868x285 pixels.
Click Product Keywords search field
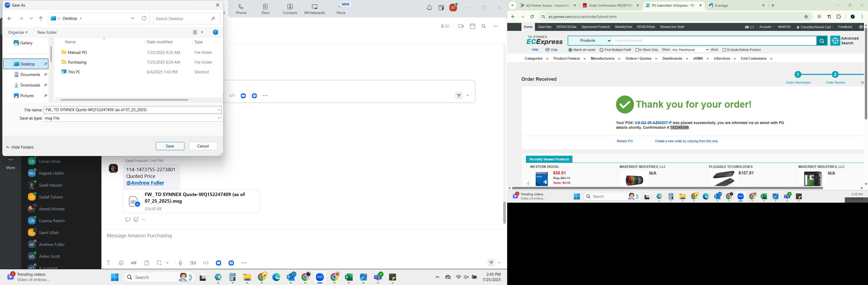714,41
